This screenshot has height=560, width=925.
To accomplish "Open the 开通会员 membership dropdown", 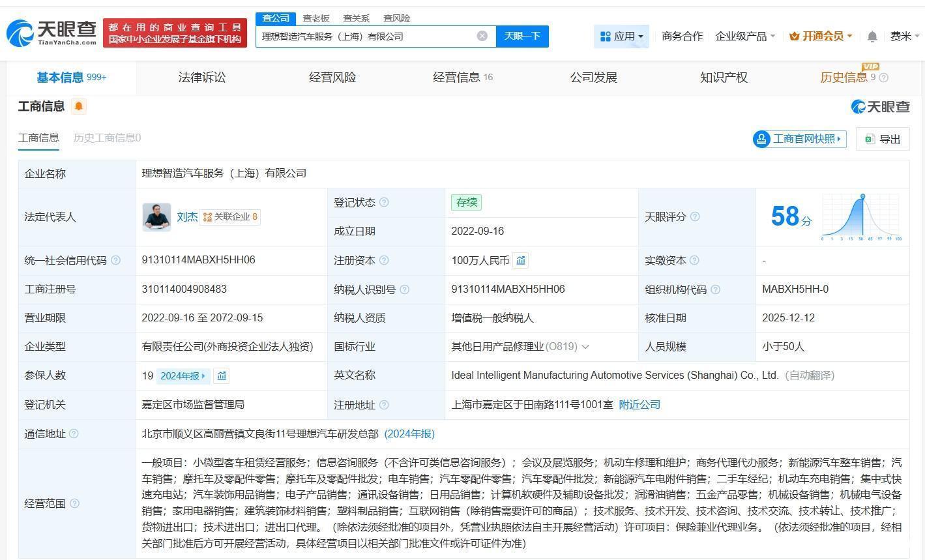I will coord(821,37).
